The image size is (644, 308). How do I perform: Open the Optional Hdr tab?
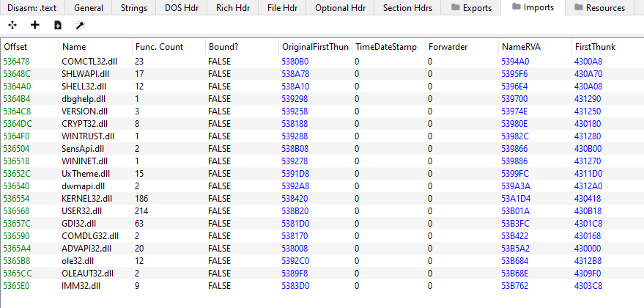click(x=340, y=8)
